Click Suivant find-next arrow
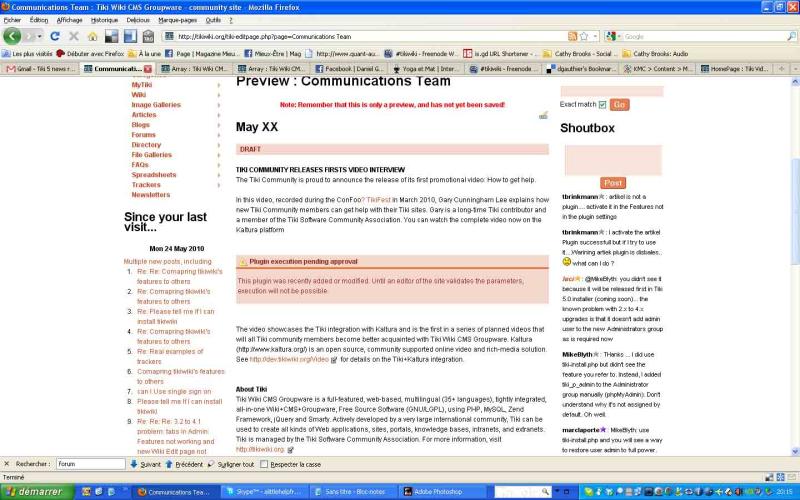The height and width of the screenshot is (500, 800). click(145, 464)
